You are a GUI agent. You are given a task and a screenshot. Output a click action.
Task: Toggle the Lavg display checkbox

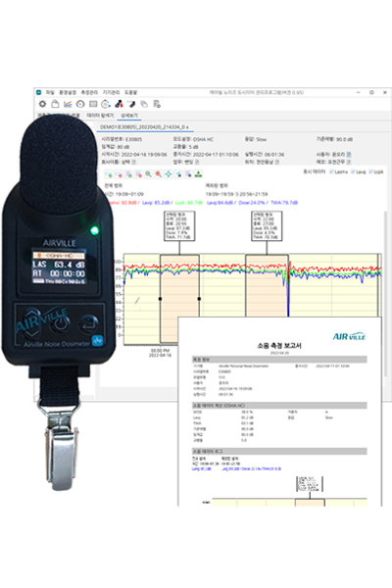[353, 171]
